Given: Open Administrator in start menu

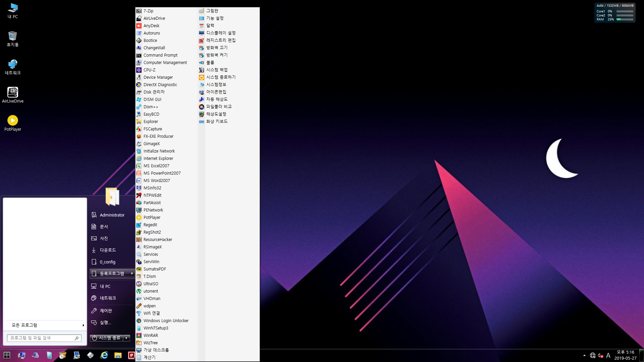Looking at the screenshot, I should point(112,215).
